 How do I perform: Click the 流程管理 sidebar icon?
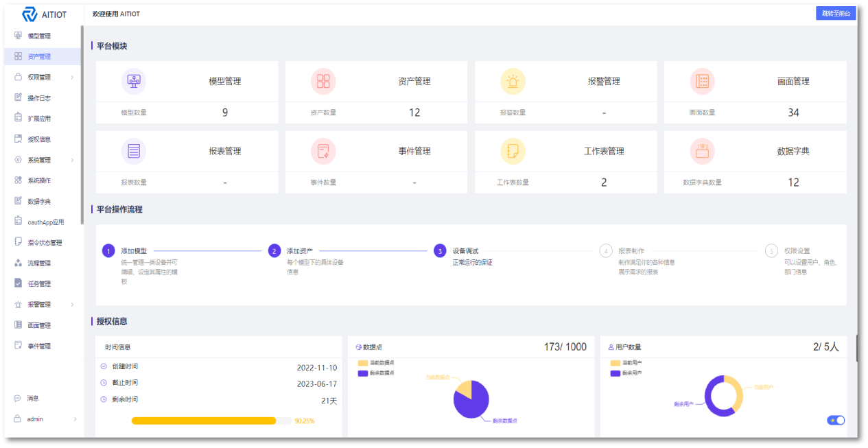[19, 263]
